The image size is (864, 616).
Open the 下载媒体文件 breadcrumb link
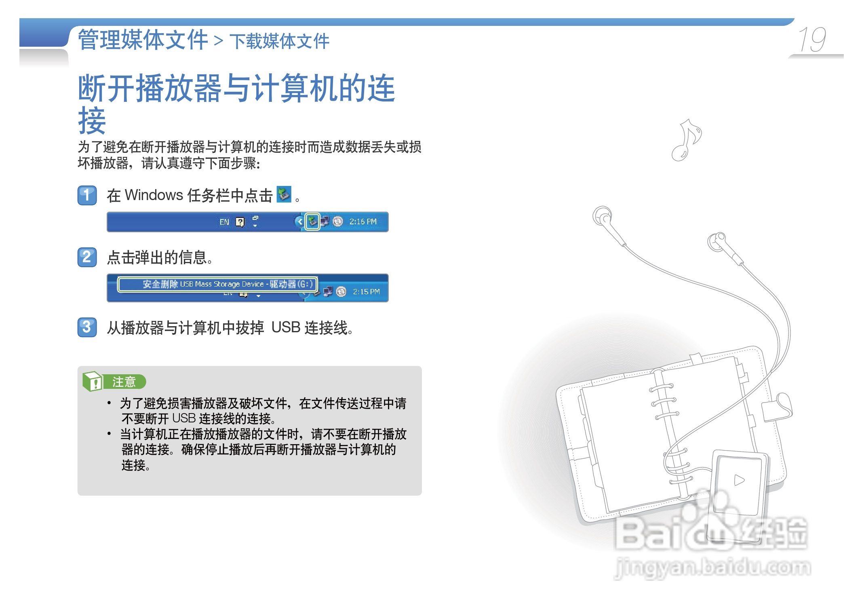279,41
